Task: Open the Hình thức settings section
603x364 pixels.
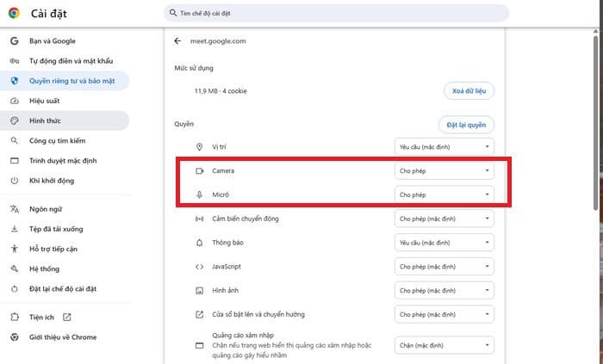Action: 64,120
